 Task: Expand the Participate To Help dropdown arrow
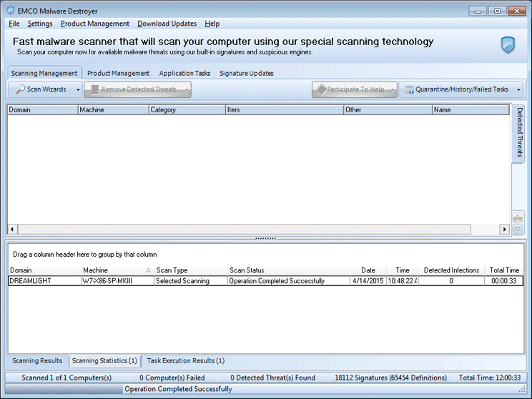[393, 89]
